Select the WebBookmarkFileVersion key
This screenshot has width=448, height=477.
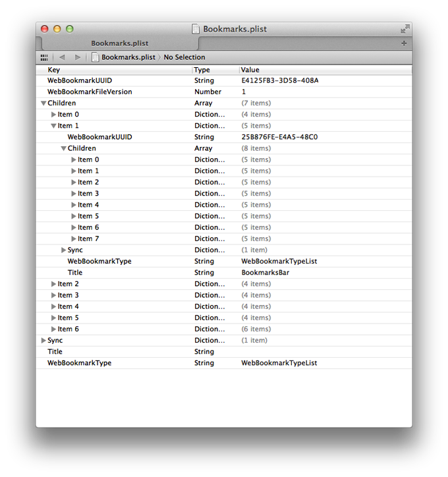pyautogui.click(x=90, y=92)
